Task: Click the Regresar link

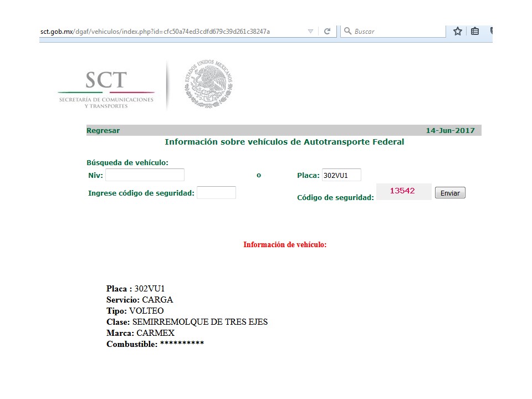Action: 103,131
